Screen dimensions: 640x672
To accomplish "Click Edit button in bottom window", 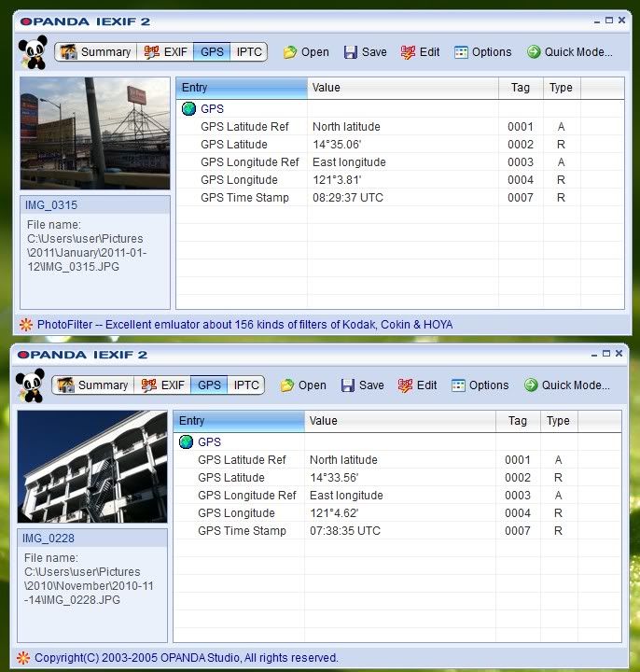I will [x=418, y=385].
